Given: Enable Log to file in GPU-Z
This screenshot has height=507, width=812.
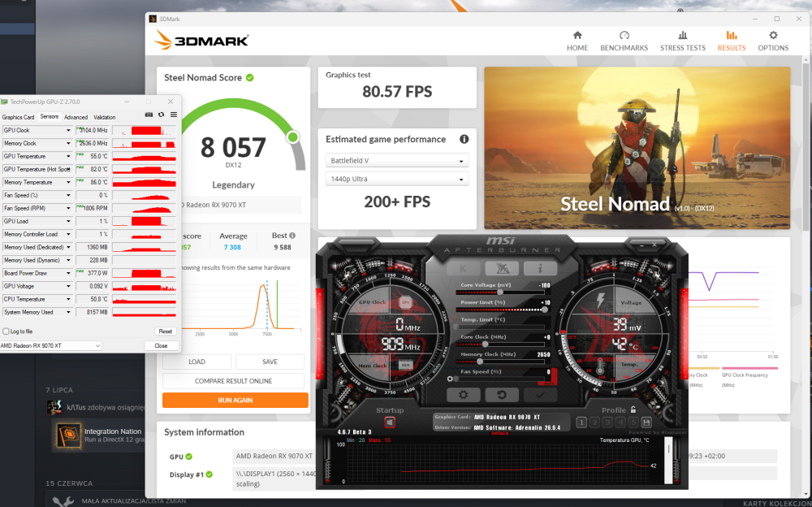Looking at the screenshot, I should (x=6, y=331).
